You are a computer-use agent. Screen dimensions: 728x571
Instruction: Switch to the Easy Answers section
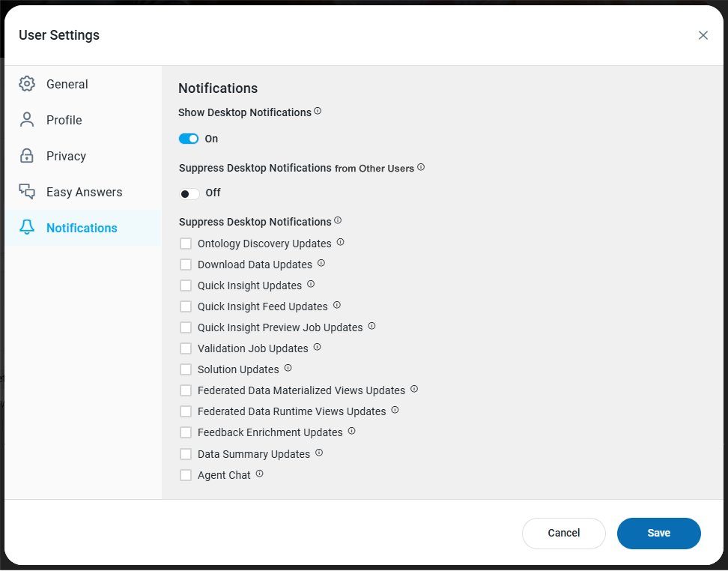pyautogui.click(x=84, y=192)
